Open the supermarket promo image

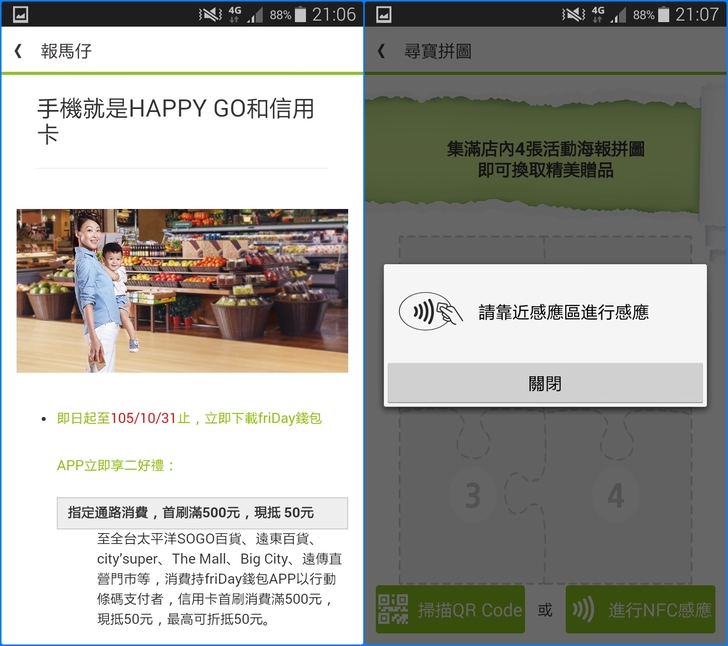182,291
